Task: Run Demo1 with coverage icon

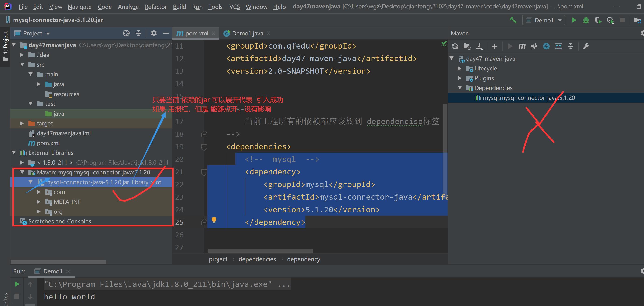Action: (598, 20)
